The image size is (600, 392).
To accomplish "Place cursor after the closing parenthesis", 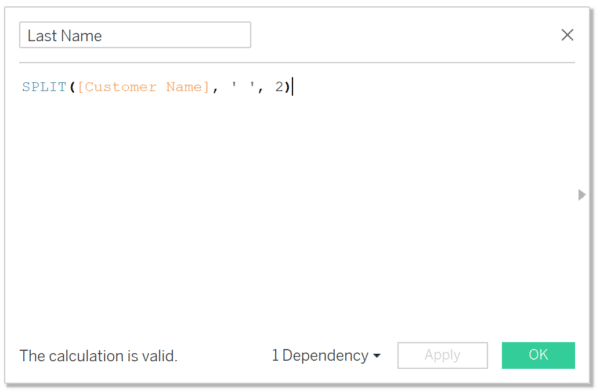I will coord(292,87).
